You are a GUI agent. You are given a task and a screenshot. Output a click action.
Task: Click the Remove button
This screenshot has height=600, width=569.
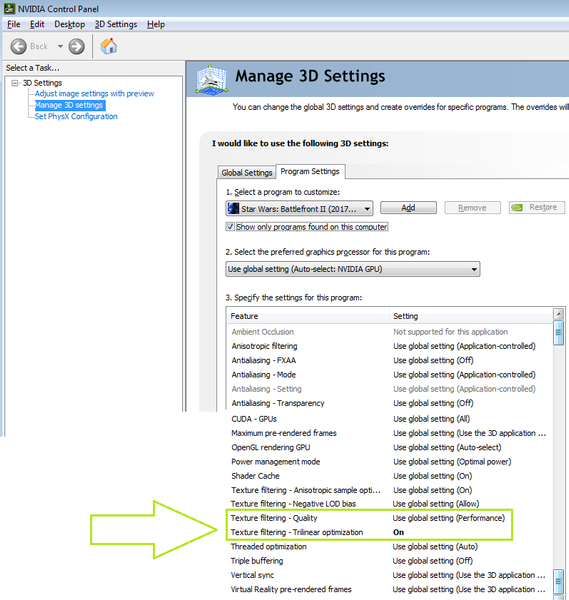pos(472,207)
